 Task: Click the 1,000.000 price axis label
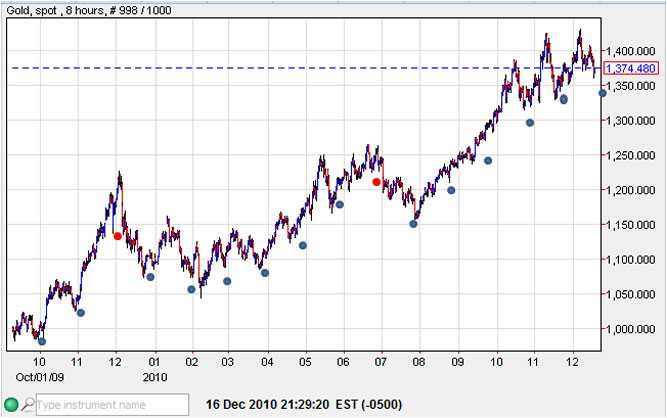[636, 329]
